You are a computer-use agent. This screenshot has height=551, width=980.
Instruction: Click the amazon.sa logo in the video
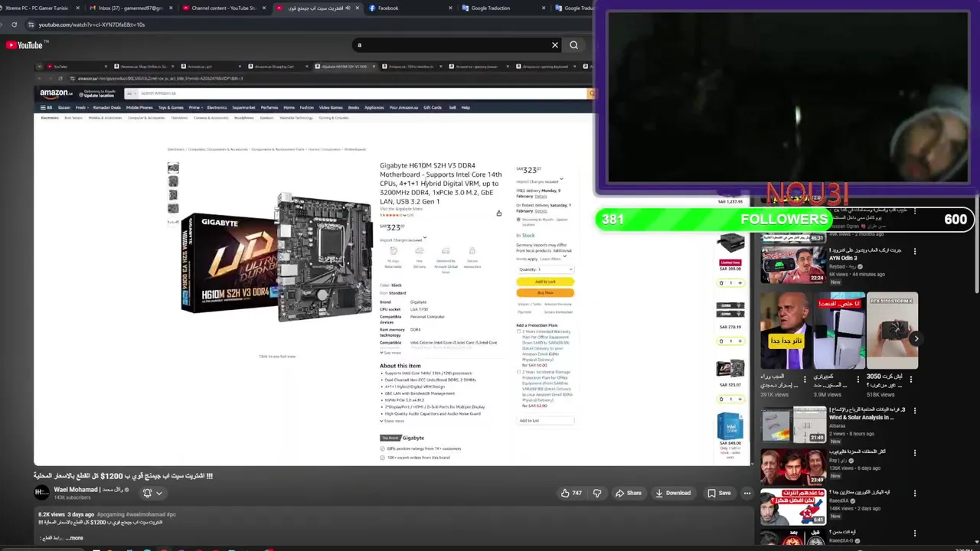click(56, 93)
